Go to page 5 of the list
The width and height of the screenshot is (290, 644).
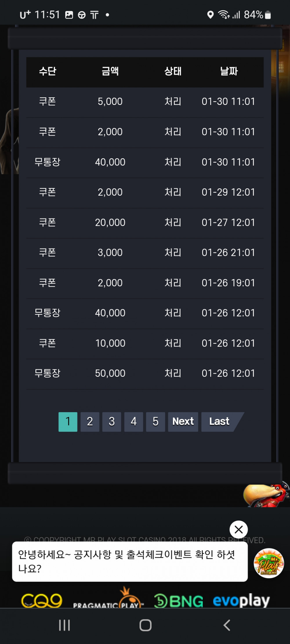point(155,422)
